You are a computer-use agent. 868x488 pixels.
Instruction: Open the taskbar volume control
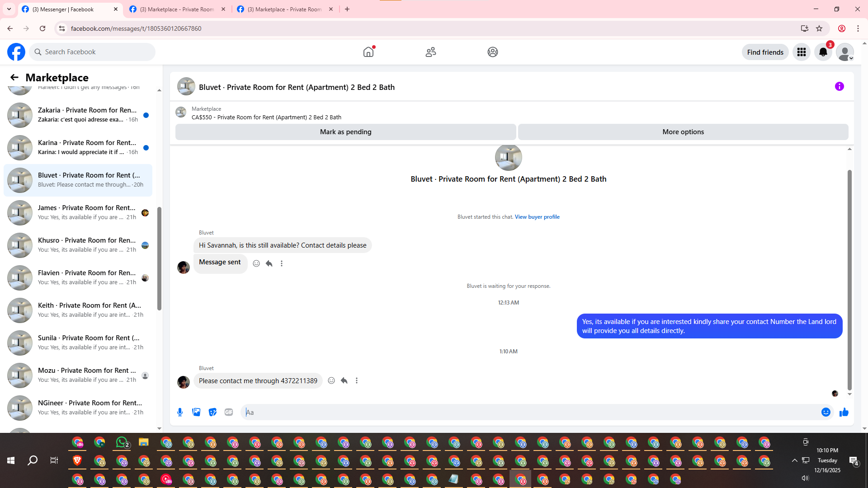click(805, 478)
